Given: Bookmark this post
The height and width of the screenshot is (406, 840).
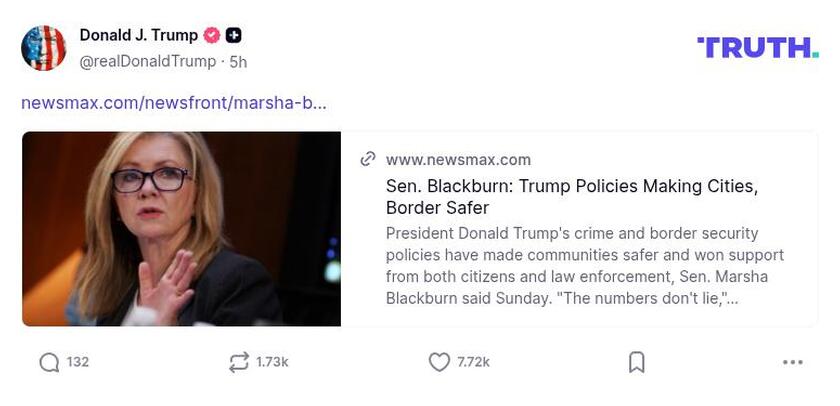Looking at the screenshot, I should 637,362.
